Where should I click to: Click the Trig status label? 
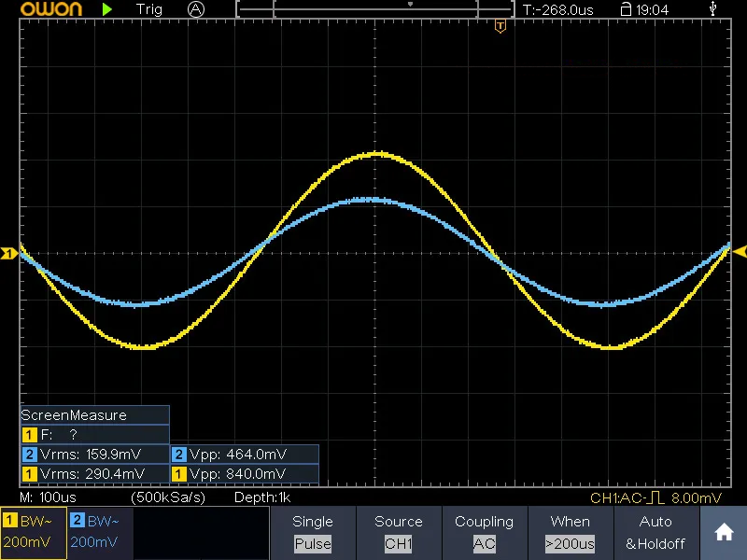[x=149, y=9]
